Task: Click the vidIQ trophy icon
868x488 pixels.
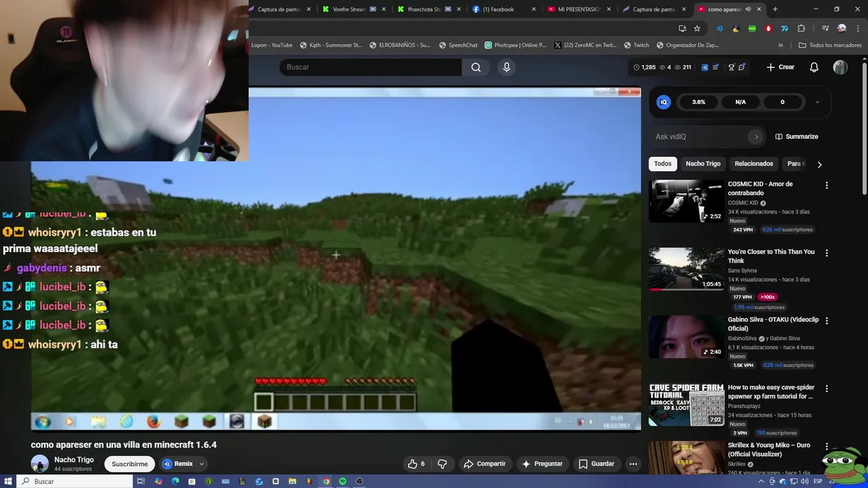Action: tap(732, 67)
